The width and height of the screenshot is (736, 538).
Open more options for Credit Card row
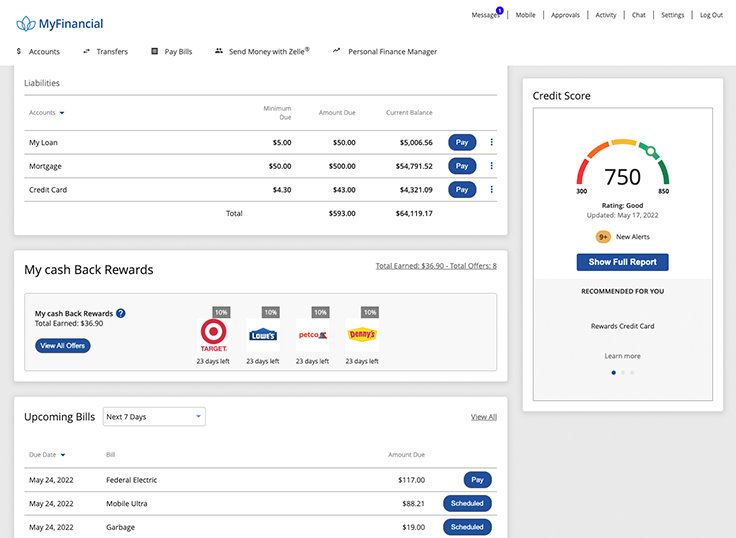(x=491, y=189)
